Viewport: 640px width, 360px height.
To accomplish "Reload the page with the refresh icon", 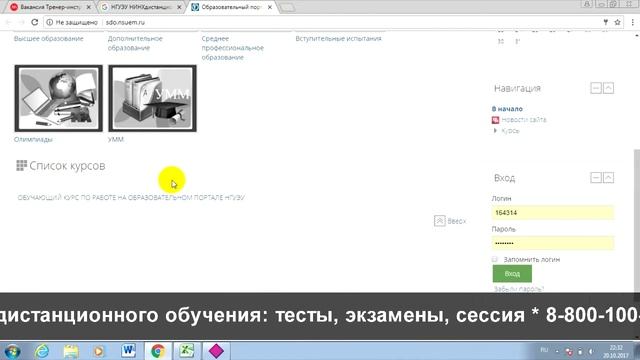I will click(34, 22).
